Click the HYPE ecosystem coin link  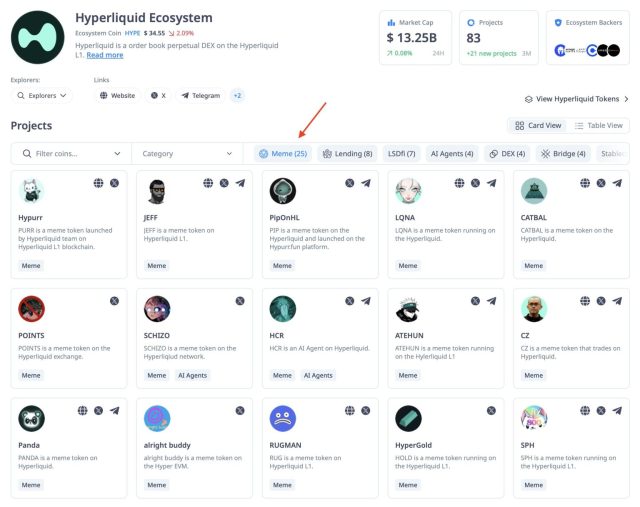132,33
